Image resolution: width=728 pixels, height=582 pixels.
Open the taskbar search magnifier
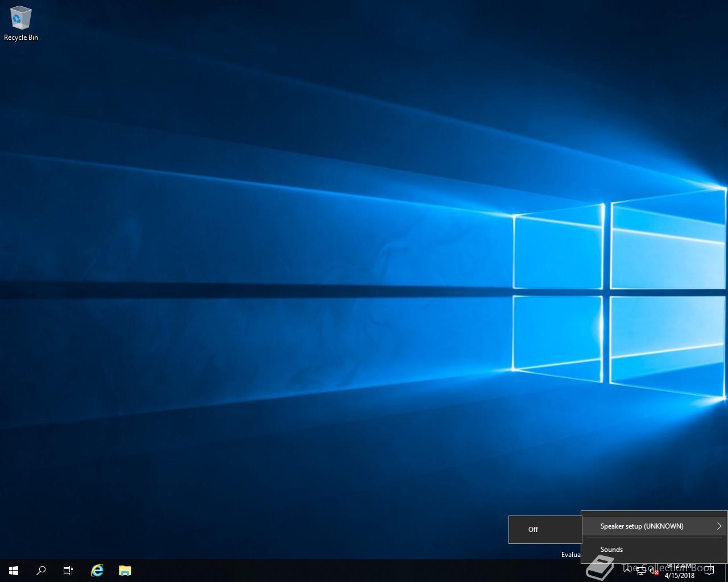tap(41, 570)
